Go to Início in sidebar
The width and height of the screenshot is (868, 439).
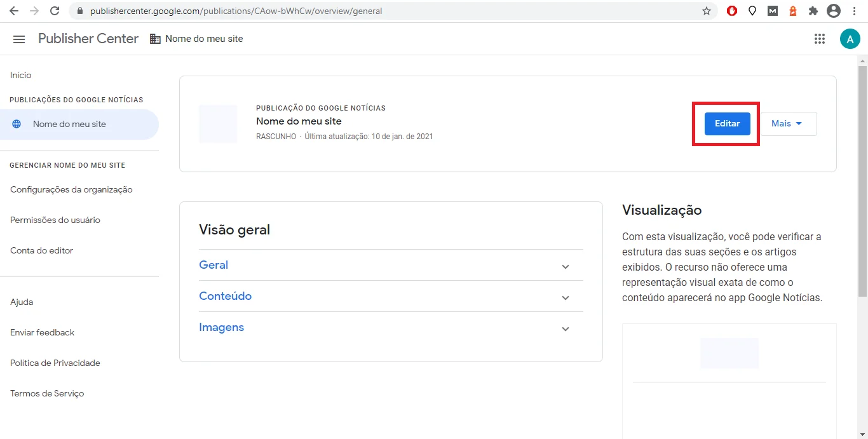(21, 75)
